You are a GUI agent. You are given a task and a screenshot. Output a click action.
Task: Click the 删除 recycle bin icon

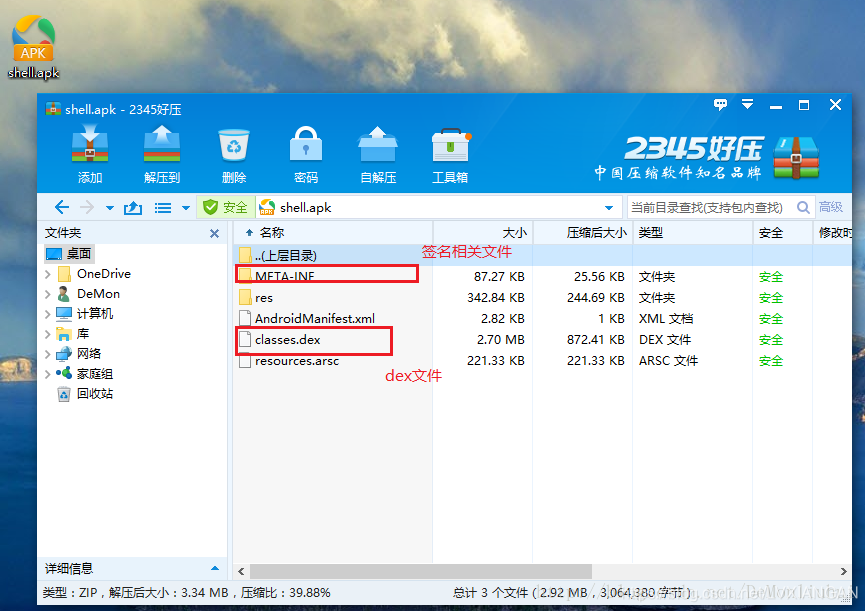pos(234,147)
